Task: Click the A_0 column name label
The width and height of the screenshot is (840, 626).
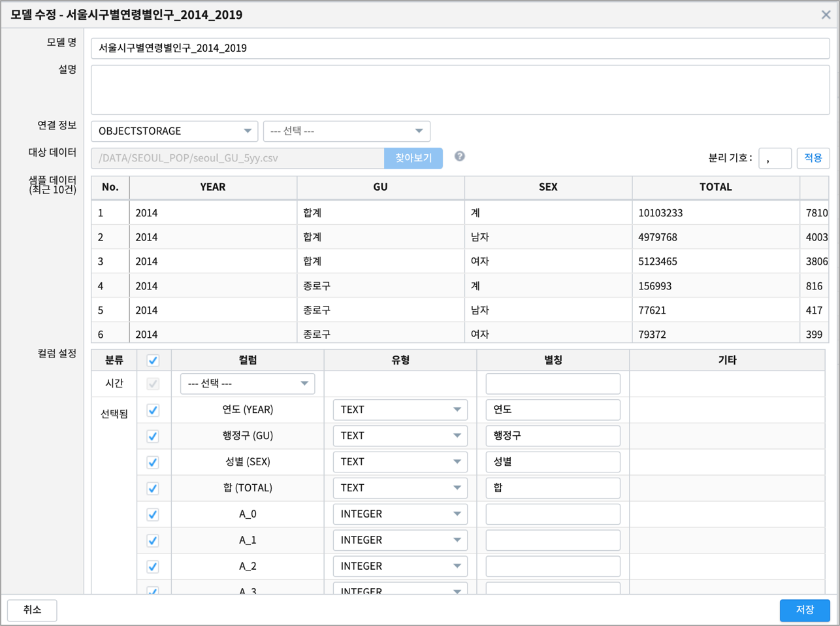Action: pos(248,514)
